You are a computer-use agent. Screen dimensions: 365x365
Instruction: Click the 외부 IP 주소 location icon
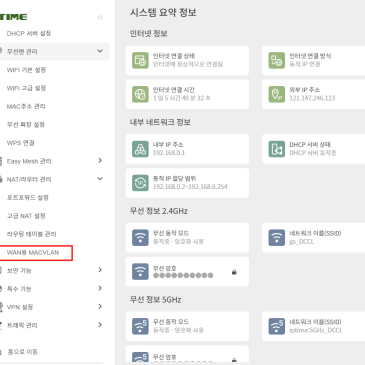click(277, 94)
